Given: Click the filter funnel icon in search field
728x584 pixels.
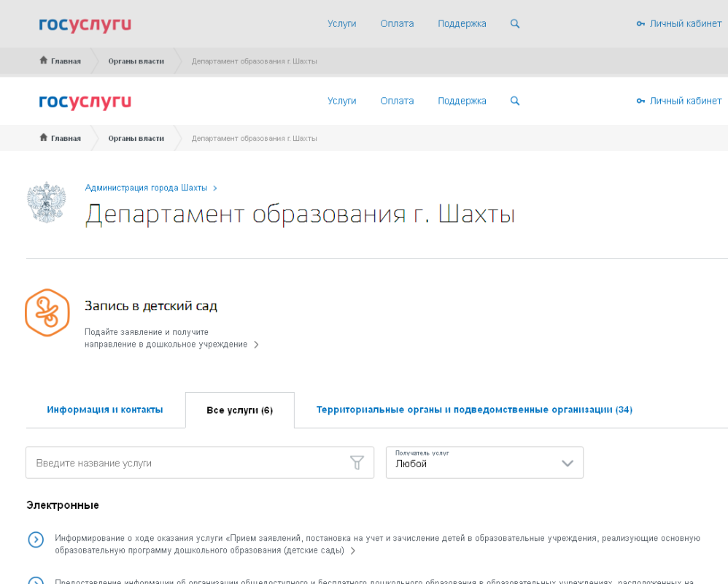Looking at the screenshot, I should pyautogui.click(x=357, y=463).
